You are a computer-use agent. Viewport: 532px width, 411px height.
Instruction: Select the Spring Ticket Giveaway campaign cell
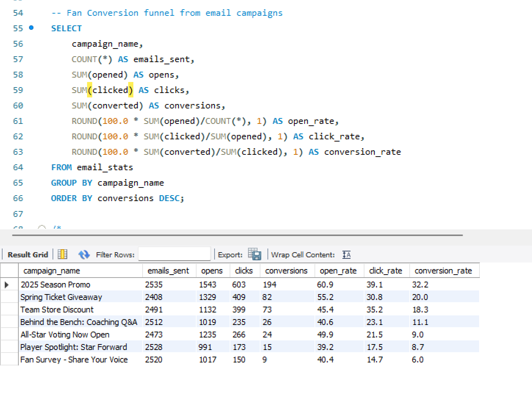61,297
